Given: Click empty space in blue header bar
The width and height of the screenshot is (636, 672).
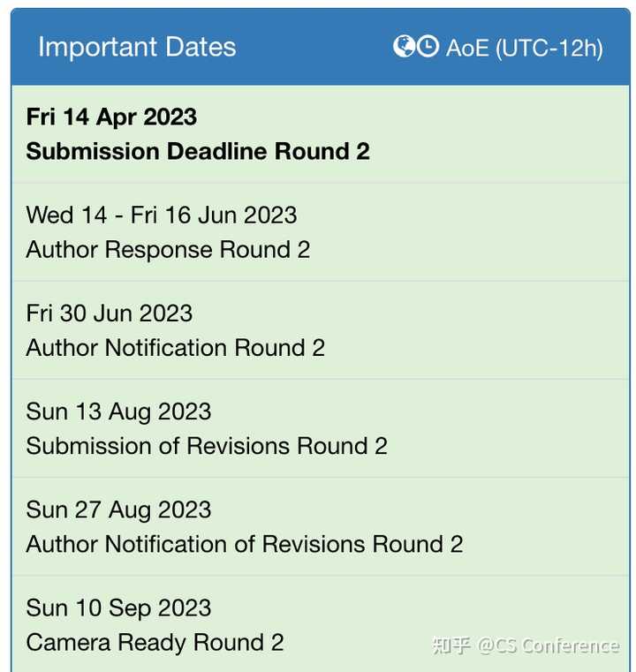Looking at the screenshot, I should coord(309,47).
